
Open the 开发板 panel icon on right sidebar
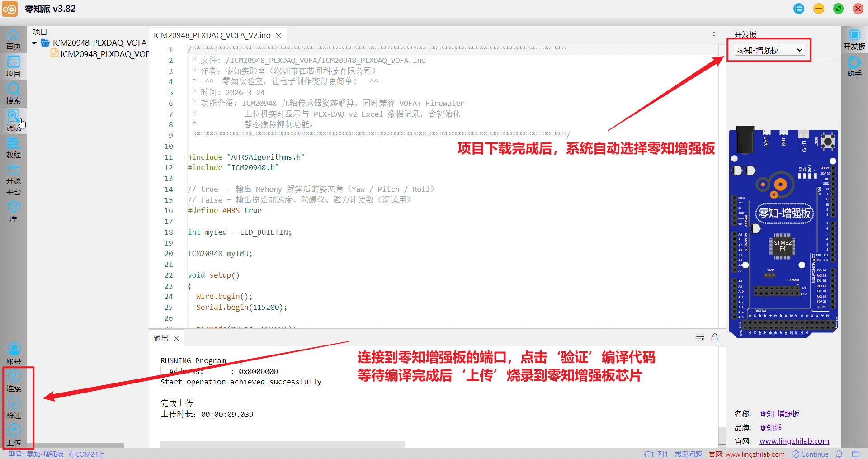point(854,39)
